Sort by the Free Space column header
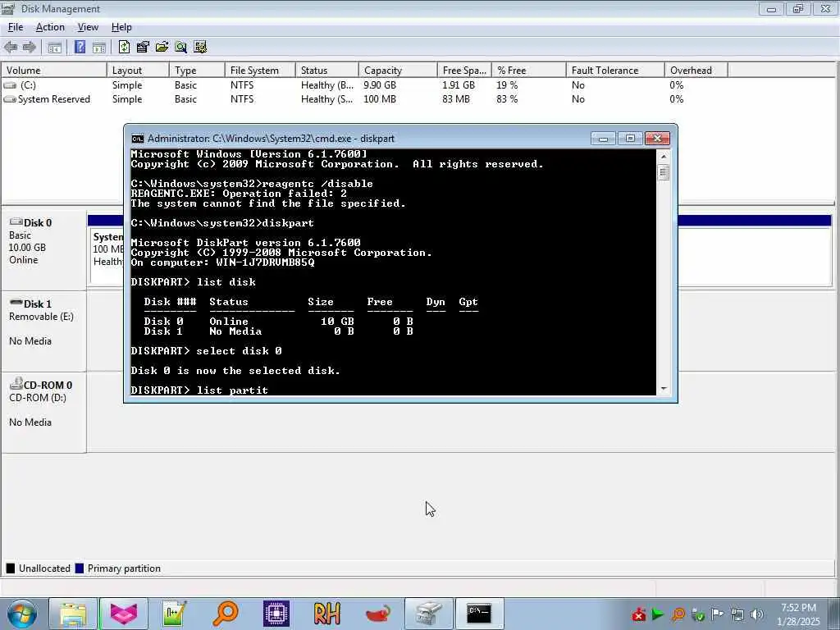Viewport: 840px width, 630px height. [x=464, y=71]
